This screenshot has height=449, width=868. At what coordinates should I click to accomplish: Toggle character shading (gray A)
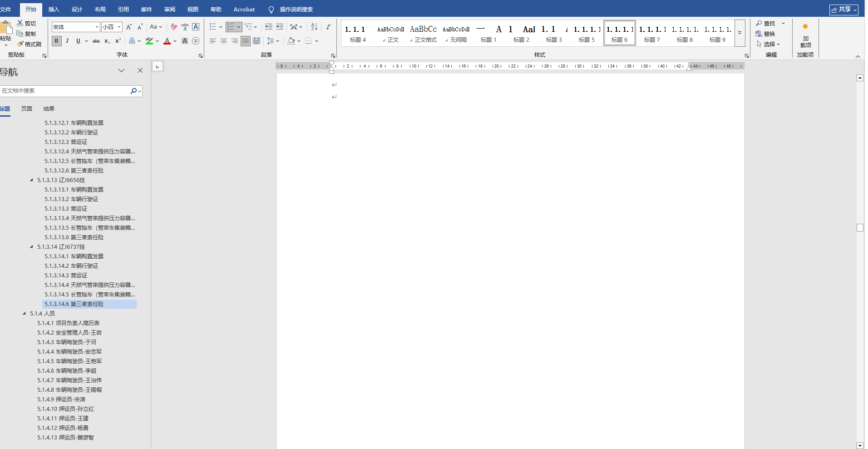click(x=185, y=41)
